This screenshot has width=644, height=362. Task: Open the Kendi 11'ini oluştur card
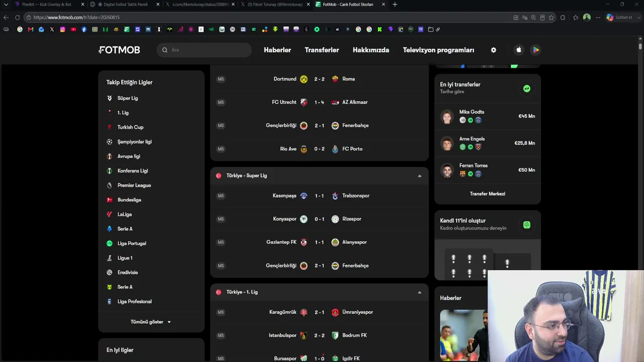(488, 245)
